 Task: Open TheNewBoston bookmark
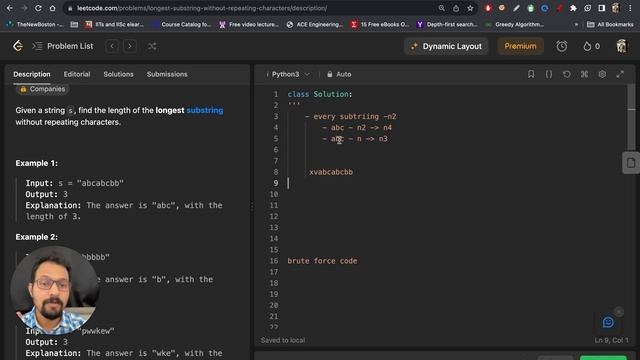click(x=35, y=24)
